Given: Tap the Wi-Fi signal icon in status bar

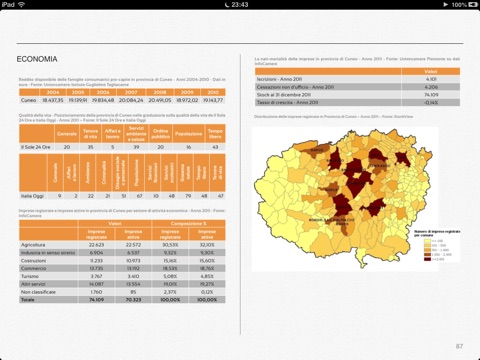Looking at the screenshot, I should (x=22, y=5).
